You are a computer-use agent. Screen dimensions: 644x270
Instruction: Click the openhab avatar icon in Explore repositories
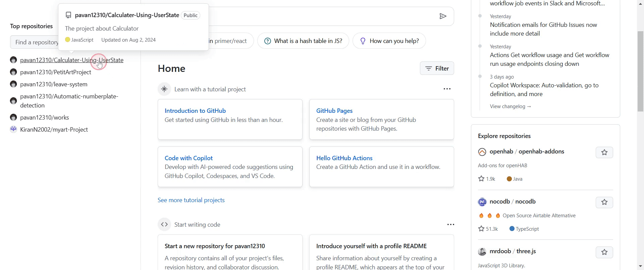[x=482, y=152]
